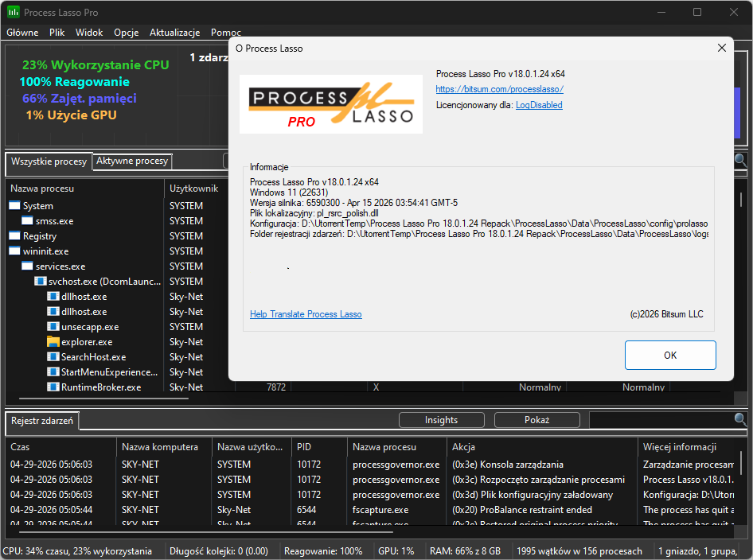Image resolution: width=753 pixels, height=560 pixels.
Task: Sort event log by the Akcja column
Action: pos(542,447)
